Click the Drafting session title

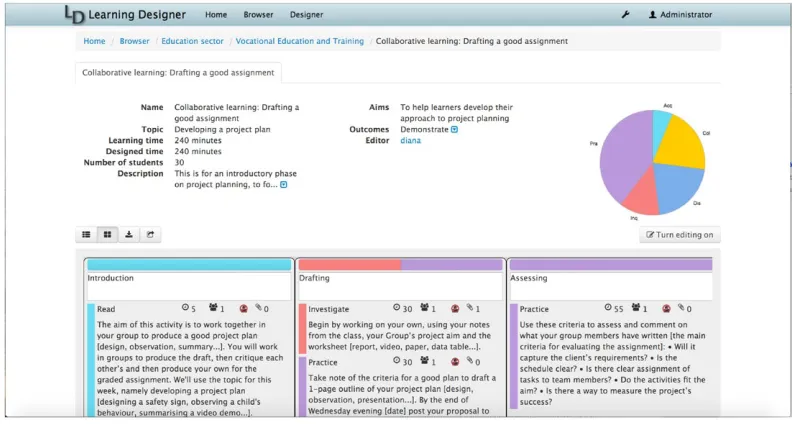(x=314, y=278)
